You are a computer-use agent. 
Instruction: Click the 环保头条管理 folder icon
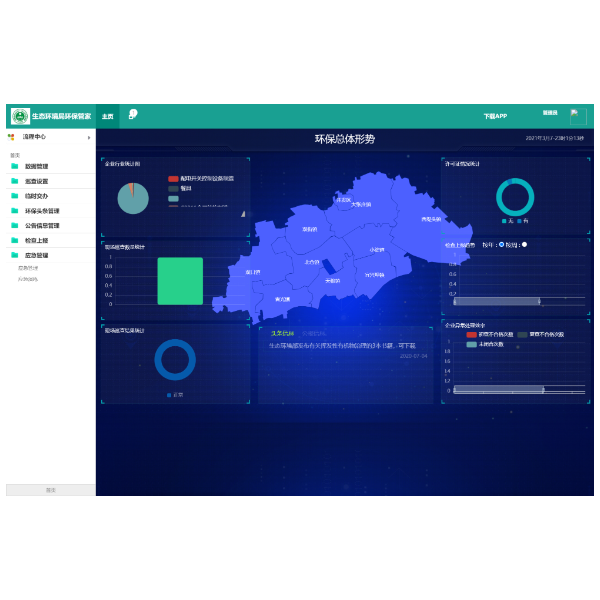click(x=15, y=211)
